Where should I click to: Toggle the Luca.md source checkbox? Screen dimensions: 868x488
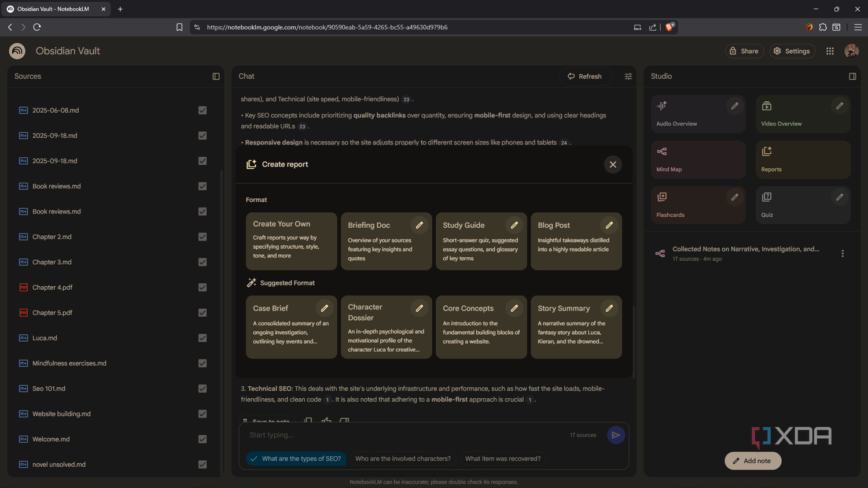pyautogui.click(x=203, y=338)
